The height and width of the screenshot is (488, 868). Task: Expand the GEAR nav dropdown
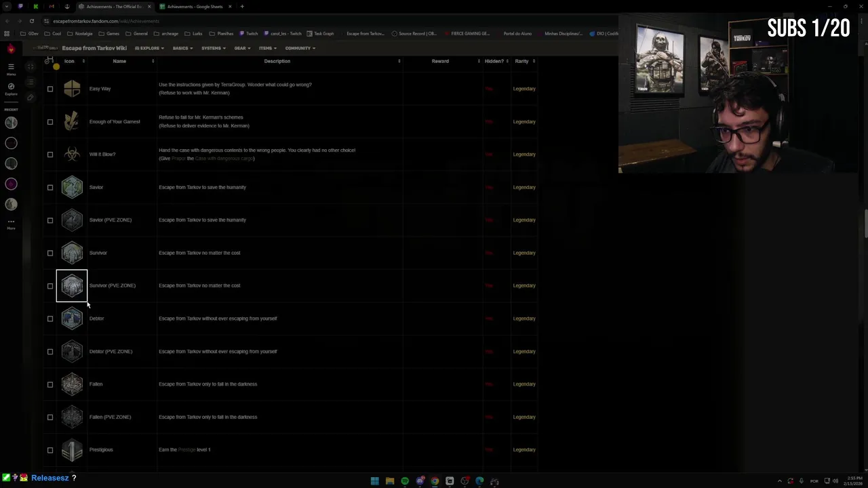[x=243, y=48]
